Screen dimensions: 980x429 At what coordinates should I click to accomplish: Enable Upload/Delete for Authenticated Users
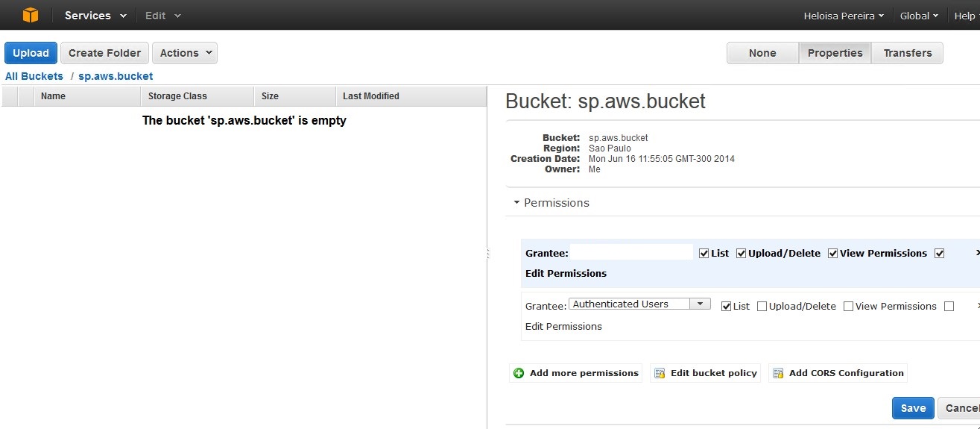(x=762, y=307)
